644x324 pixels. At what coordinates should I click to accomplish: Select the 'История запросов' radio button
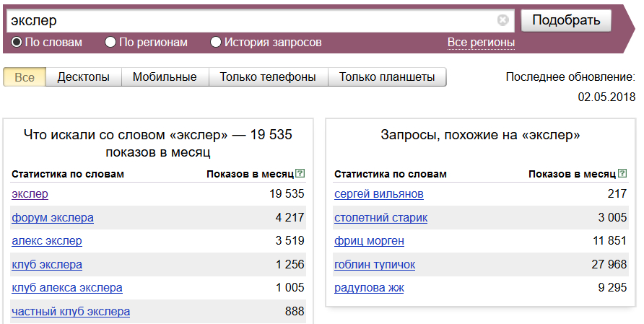(x=216, y=43)
